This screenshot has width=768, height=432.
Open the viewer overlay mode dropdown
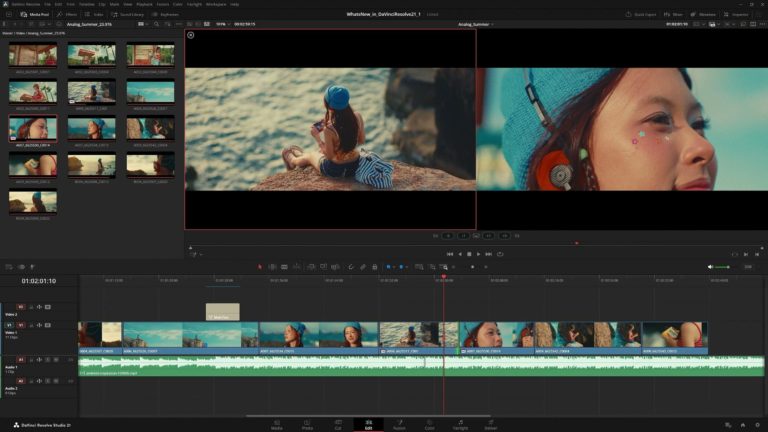point(195,254)
